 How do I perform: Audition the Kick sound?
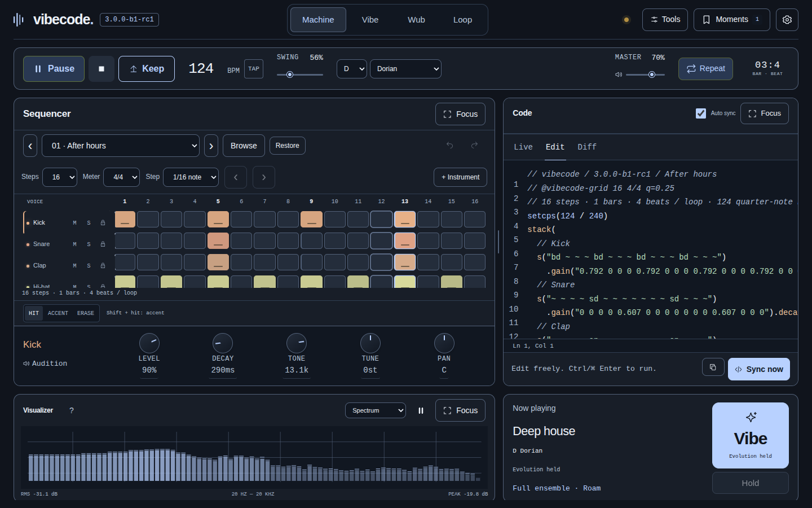coord(45,364)
